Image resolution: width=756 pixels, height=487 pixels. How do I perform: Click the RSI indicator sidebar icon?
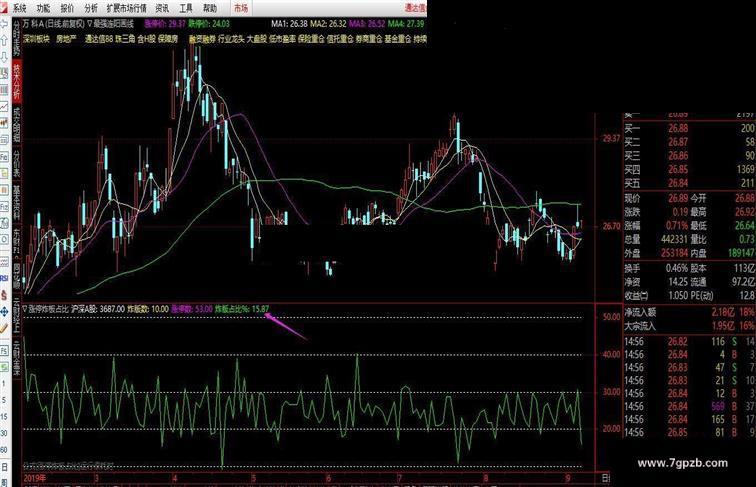tap(4, 278)
